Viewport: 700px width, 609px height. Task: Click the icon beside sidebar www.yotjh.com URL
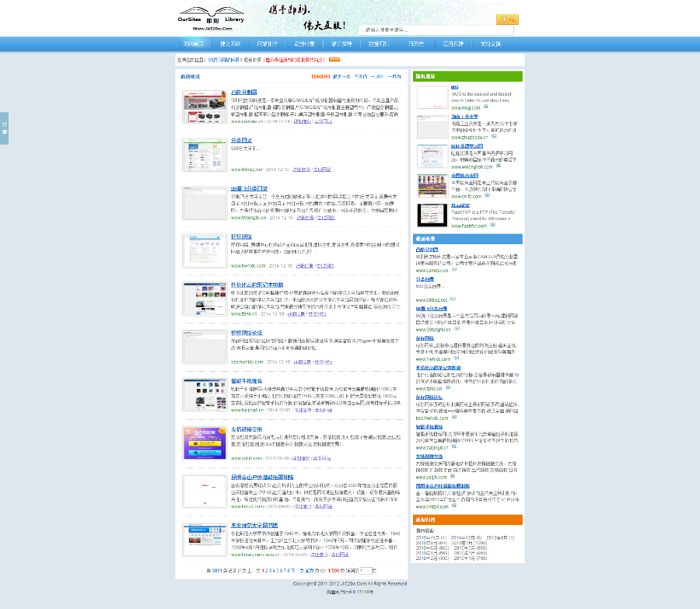point(452,476)
